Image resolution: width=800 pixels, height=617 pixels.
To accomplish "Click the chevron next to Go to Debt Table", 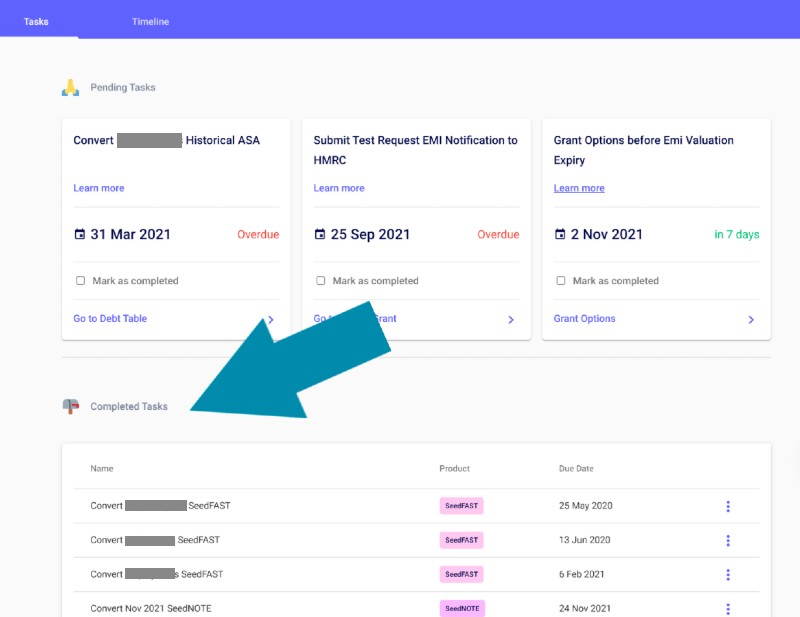I will (270, 318).
